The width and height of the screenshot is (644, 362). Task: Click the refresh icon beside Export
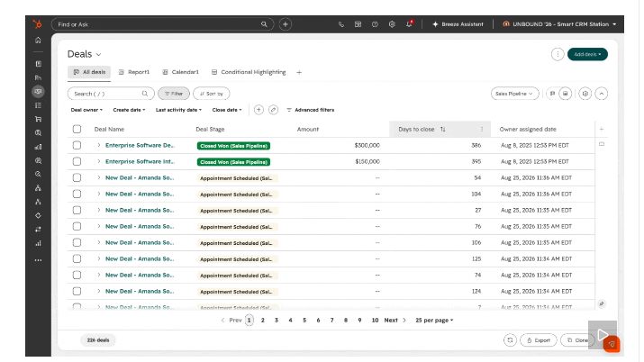pyautogui.click(x=510, y=340)
